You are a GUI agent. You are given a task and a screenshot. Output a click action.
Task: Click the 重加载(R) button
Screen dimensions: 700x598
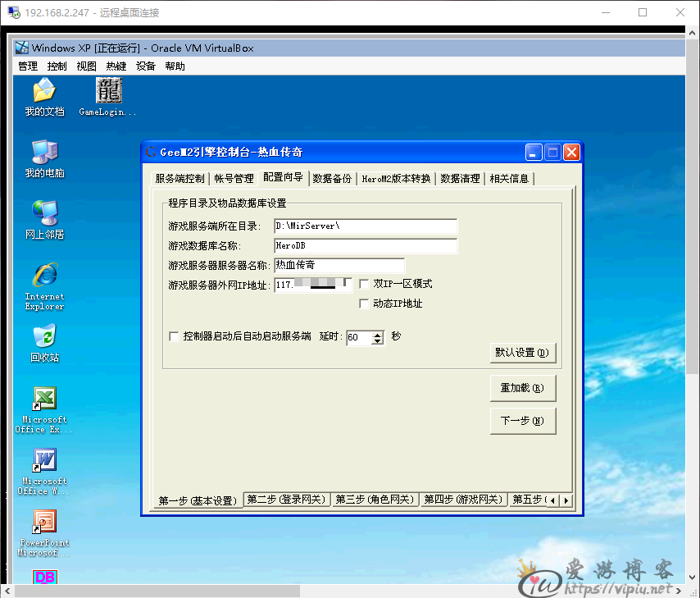(523, 388)
